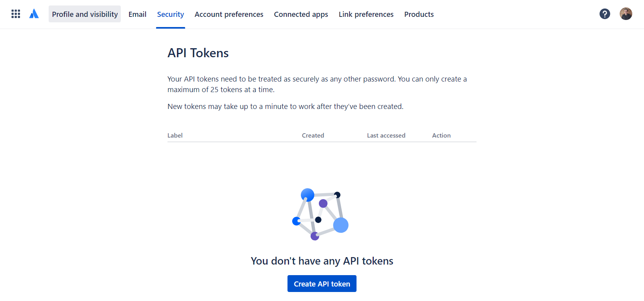Click the API Tokens page heading

pos(198,53)
